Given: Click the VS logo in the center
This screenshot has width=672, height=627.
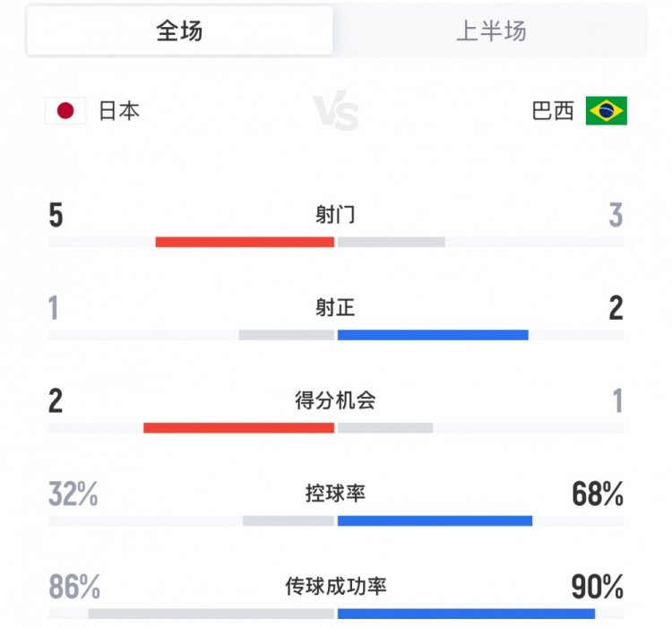Looking at the screenshot, I should tap(336, 114).
